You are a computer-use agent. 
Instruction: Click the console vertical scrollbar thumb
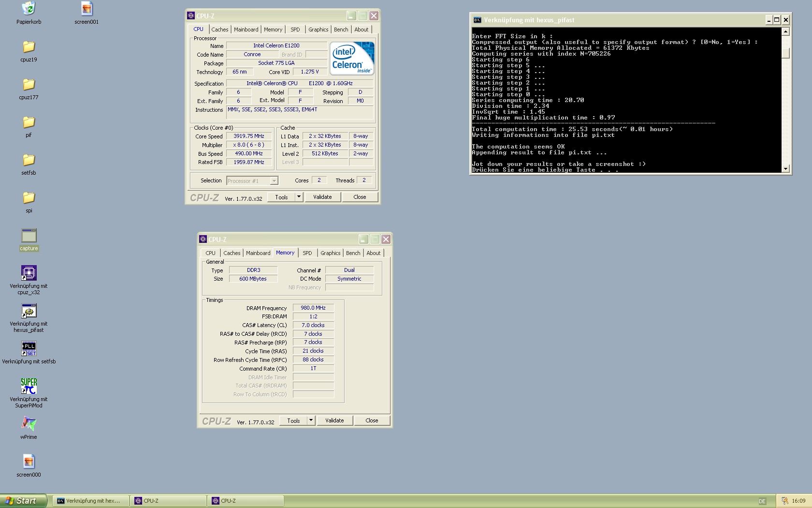coord(785,53)
